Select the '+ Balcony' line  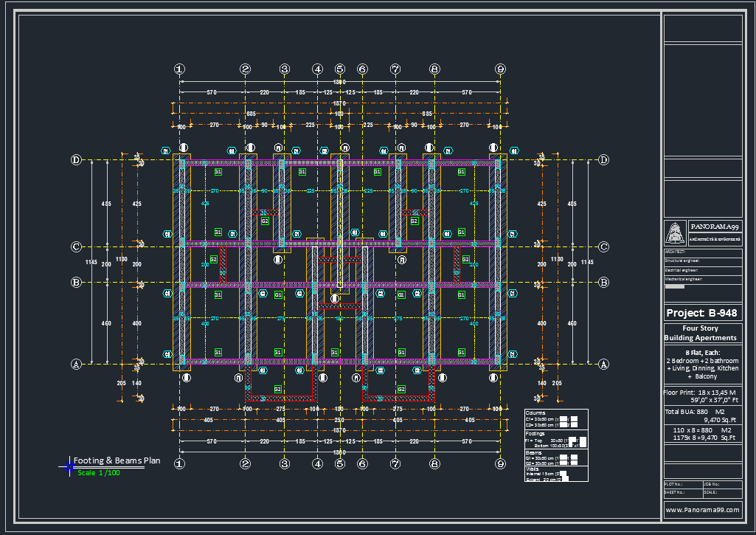[702, 376]
